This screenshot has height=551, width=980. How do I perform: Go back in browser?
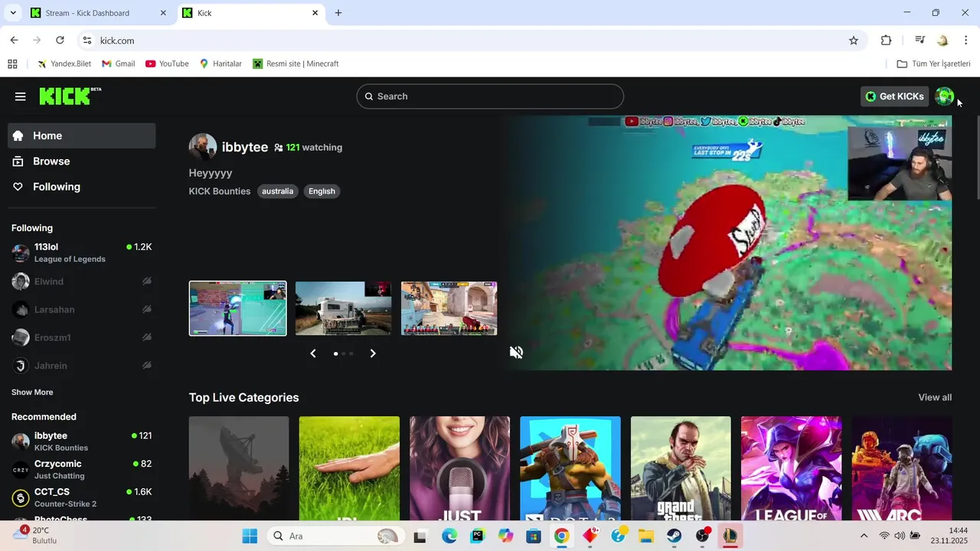click(x=14, y=41)
